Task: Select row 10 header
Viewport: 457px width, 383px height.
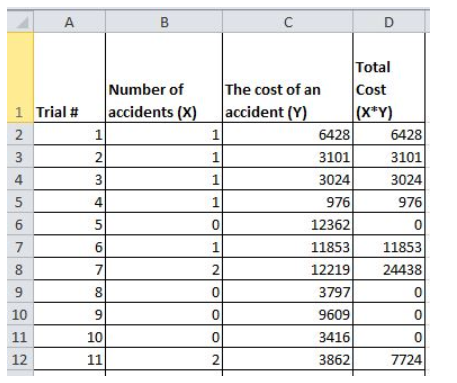Action: [x=20, y=314]
